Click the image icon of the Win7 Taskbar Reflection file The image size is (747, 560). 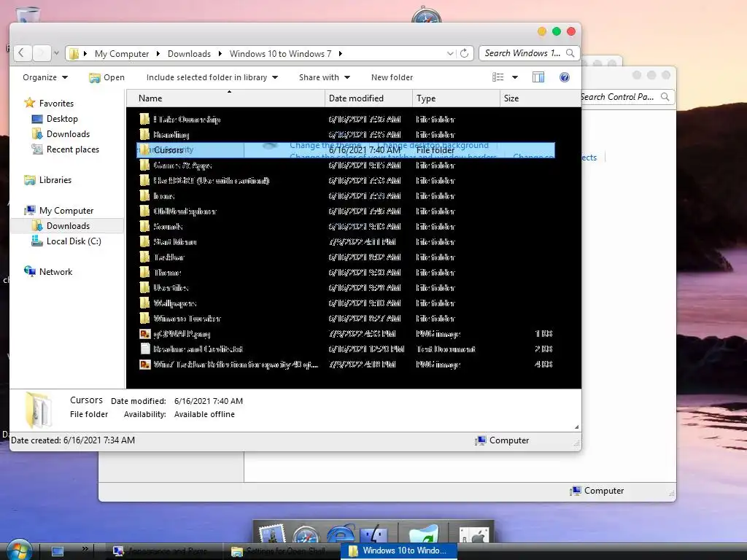pyautogui.click(x=145, y=365)
